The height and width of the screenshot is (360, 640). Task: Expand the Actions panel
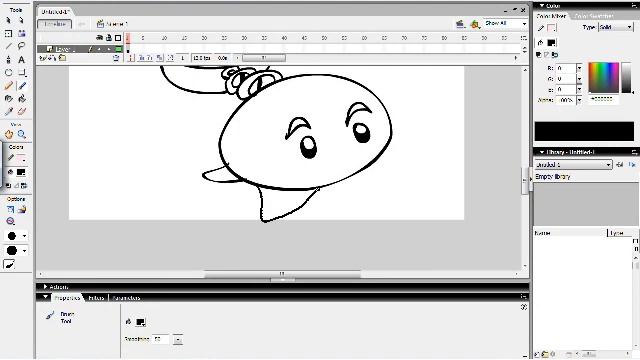tap(45, 287)
